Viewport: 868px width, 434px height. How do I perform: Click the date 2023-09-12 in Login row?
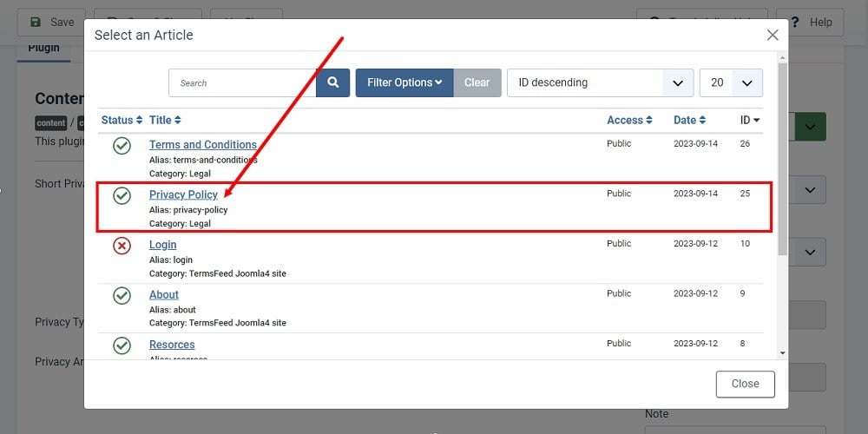(696, 243)
